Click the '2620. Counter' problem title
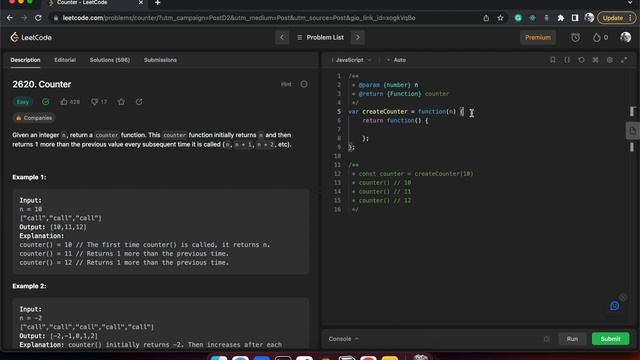This screenshot has height=360, width=640. [x=42, y=84]
